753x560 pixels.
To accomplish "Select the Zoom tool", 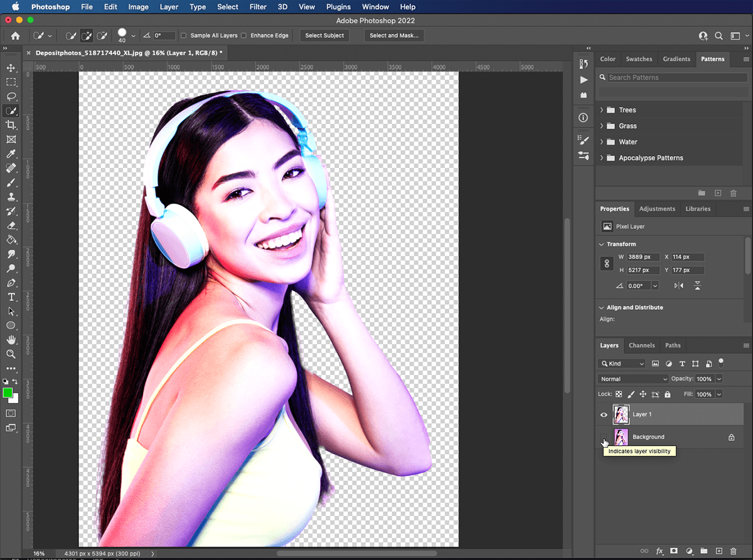I will point(11,354).
